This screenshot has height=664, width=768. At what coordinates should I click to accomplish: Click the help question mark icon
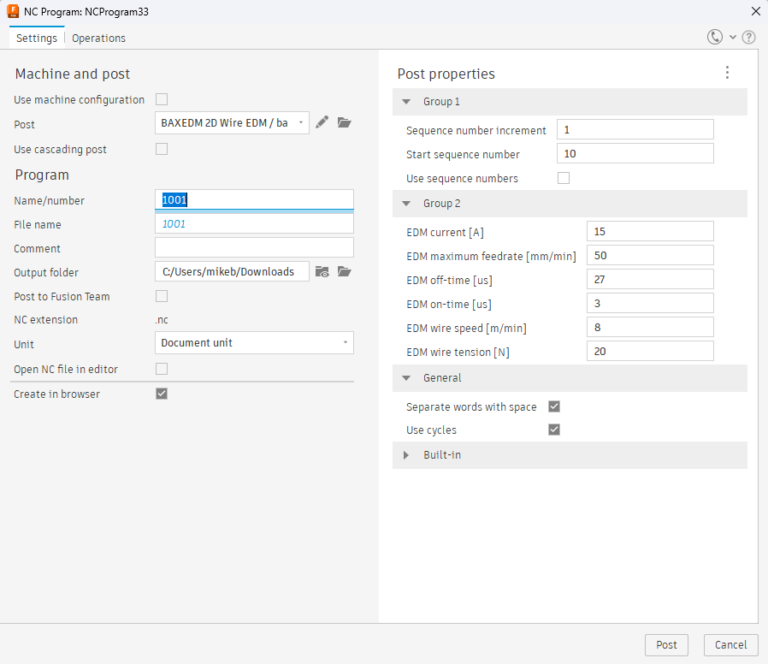coord(748,37)
